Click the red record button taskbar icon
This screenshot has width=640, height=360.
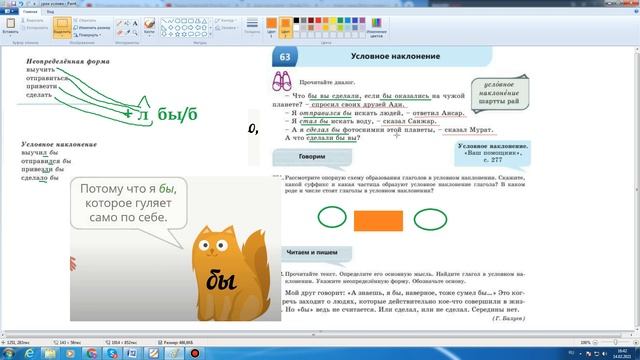coord(195,353)
